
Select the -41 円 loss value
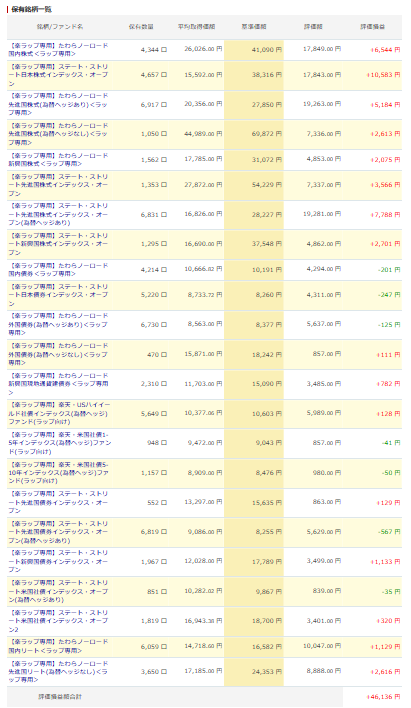(391, 443)
